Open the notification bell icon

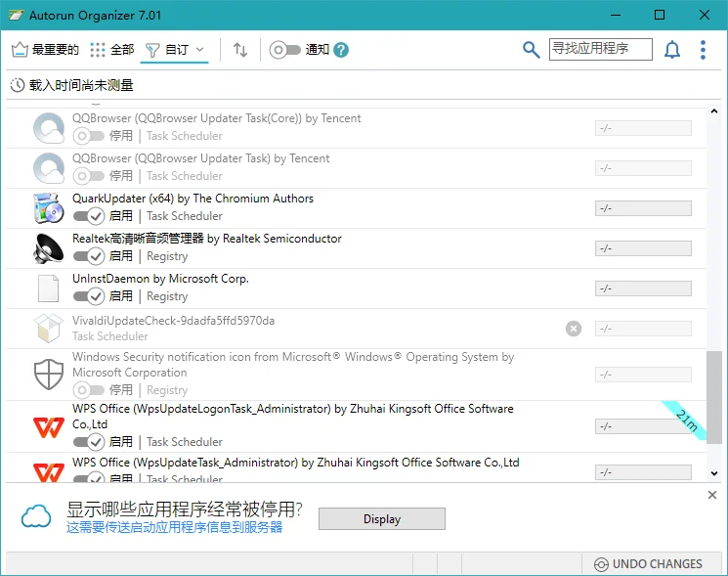tap(672, 49)
